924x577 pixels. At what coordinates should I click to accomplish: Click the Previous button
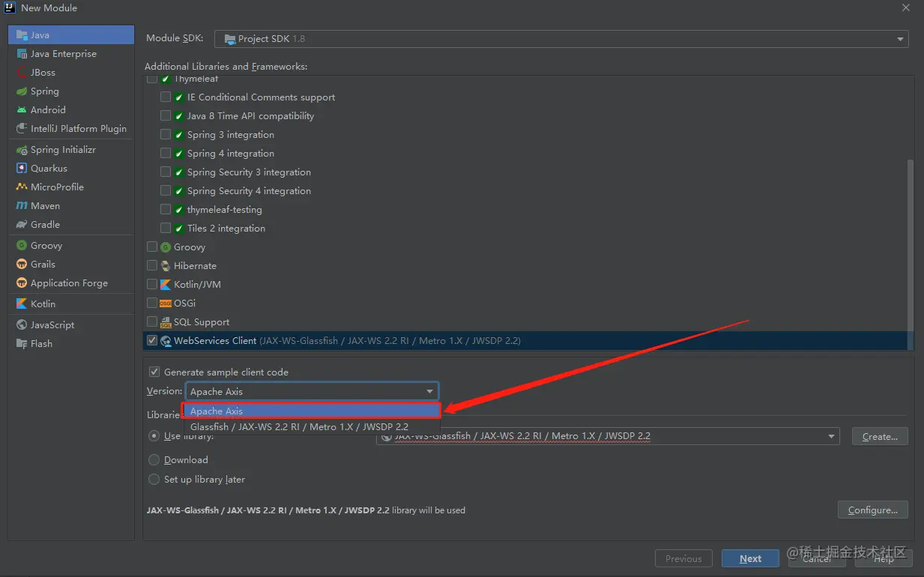[x=683, y=559]
